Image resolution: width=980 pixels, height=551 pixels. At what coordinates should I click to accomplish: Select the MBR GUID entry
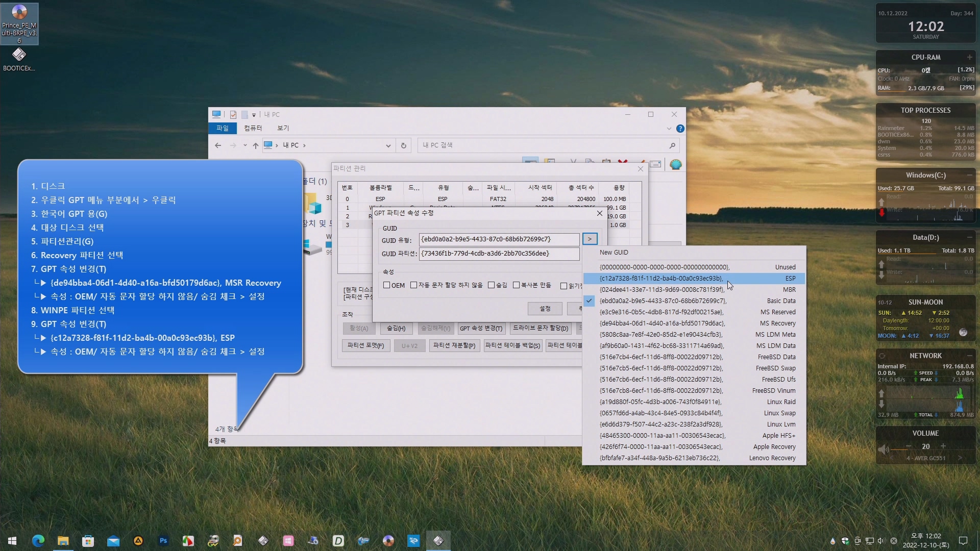[x=694, y=290]
